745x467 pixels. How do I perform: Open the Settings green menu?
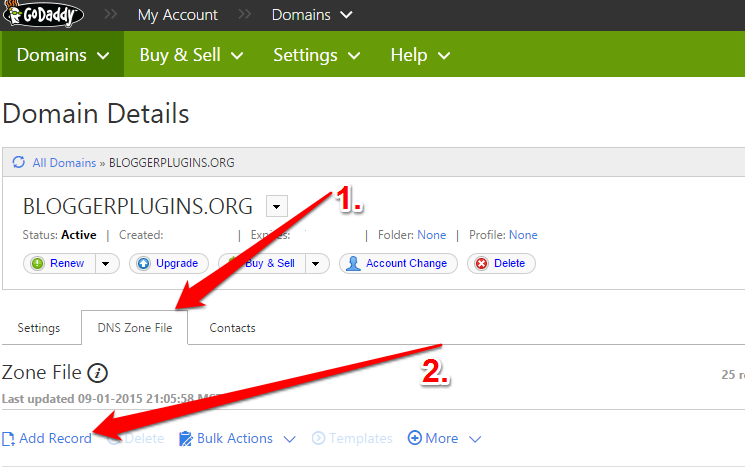[316, 55]
